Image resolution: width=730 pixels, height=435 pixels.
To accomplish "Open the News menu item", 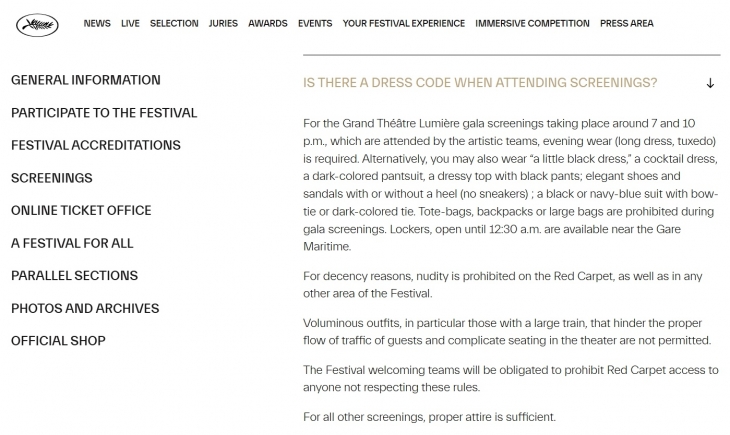I will (97, 24).
